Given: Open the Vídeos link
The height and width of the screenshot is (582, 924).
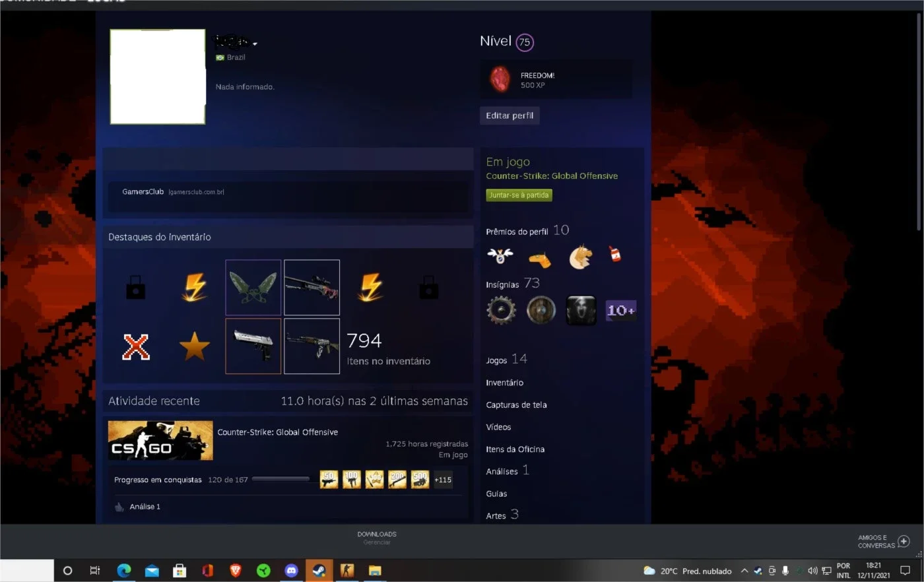Looking at the screenshot, I should (x=499, y=427).
